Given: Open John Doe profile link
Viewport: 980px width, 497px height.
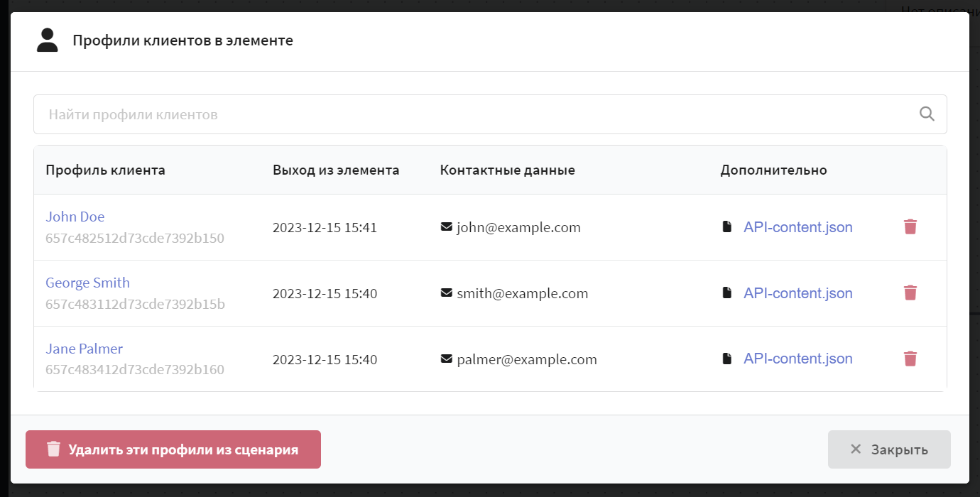Looking at the screenshot, I should tap(75, 217).
